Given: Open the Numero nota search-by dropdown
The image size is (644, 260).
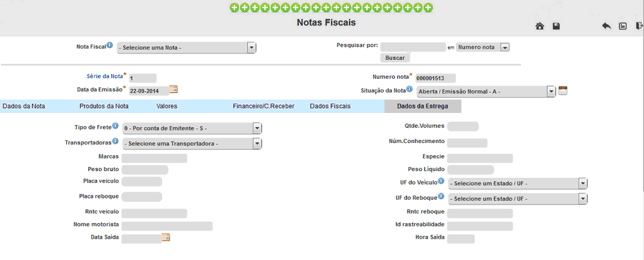Looking at the screenshot, I should 482,47.
